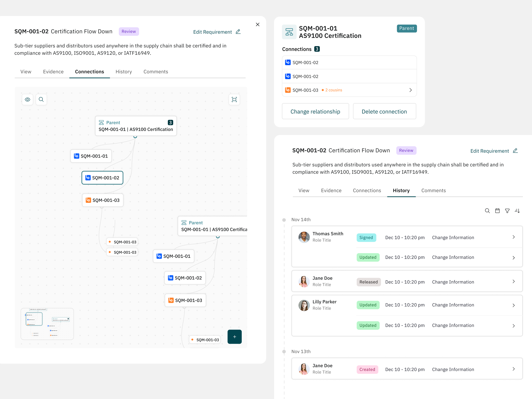Image resolution: width=532 pixels, height=399 pixels.
Task: Click hierarchy icon on SQM-001-01 card
Action: (289, 32)
